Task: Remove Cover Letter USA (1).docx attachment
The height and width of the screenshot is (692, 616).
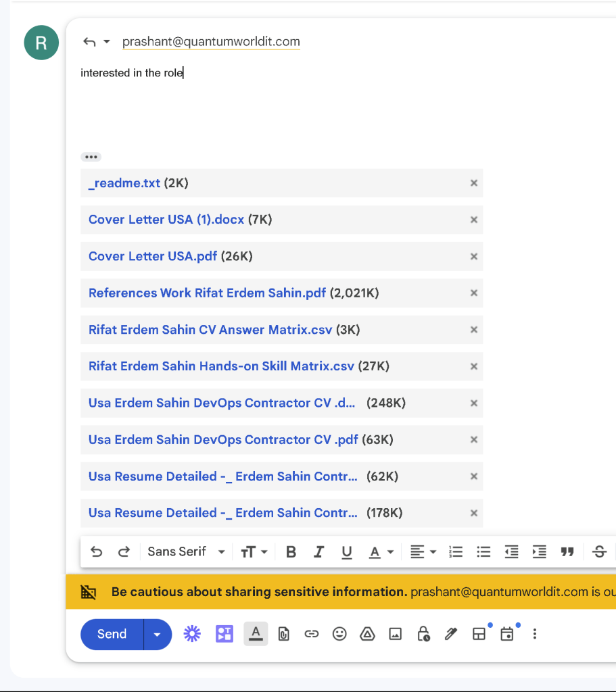Action: click(x=474, y=220)
